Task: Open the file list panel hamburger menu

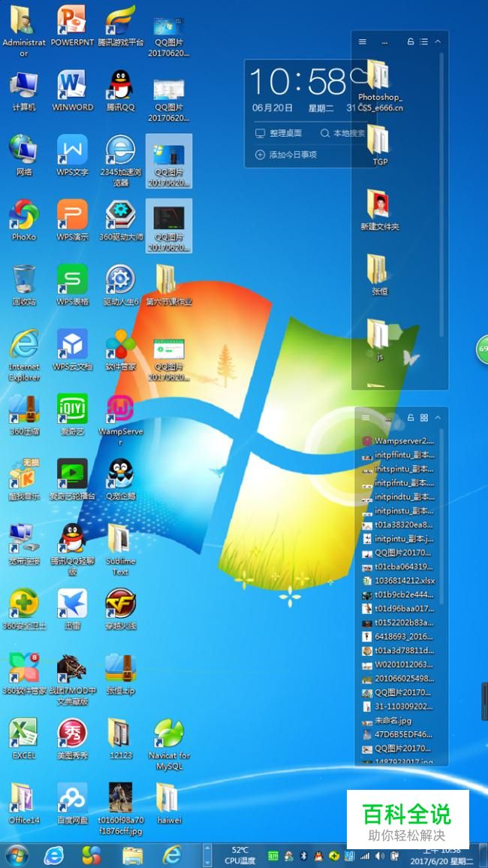Action: pos(365,417)
